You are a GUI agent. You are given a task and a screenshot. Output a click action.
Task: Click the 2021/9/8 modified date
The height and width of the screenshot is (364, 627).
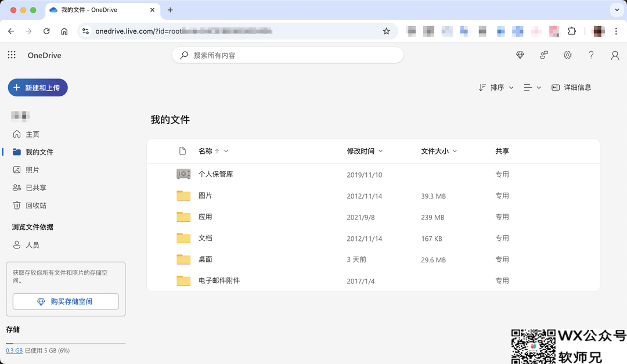pyautogui.click(x=361, y=217)
